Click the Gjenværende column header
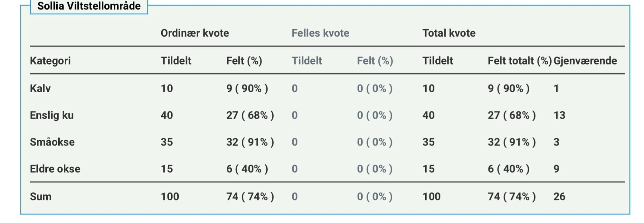This screenshot has width=644, height=223. point(585,61)
